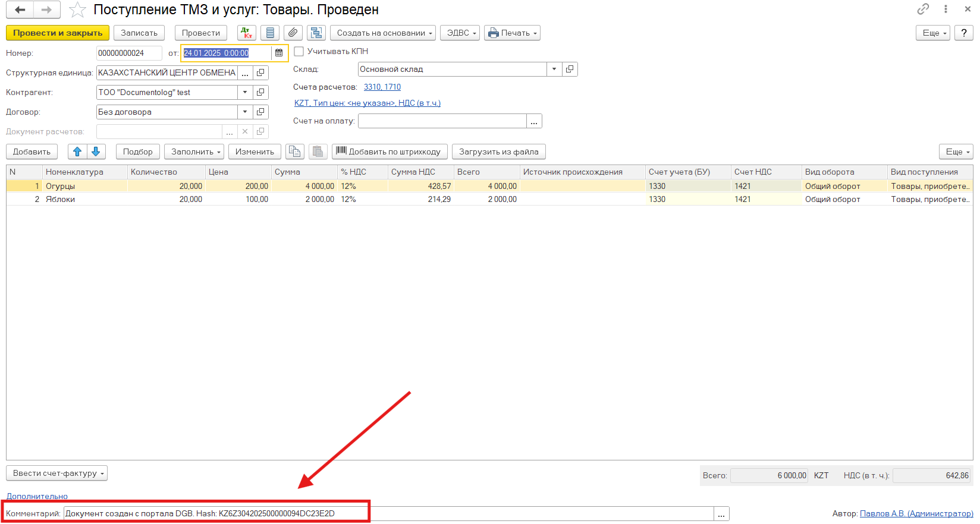Open Договор record form icon
Viewport: 980px width, 524px height.
tap(260, 112)
